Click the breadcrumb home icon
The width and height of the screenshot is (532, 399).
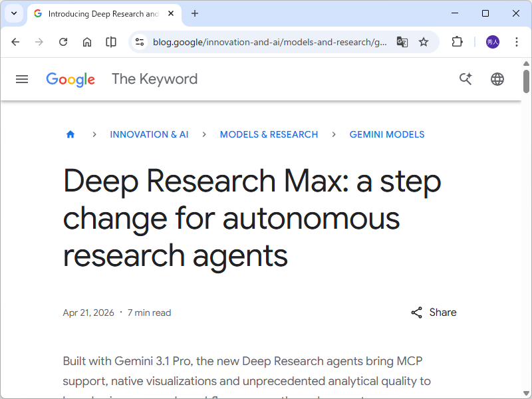tap(70, 134)
